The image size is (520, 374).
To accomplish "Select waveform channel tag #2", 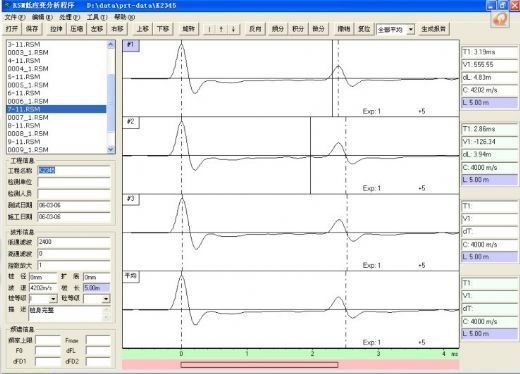I will pyautogui.click(x=131, y=122).
